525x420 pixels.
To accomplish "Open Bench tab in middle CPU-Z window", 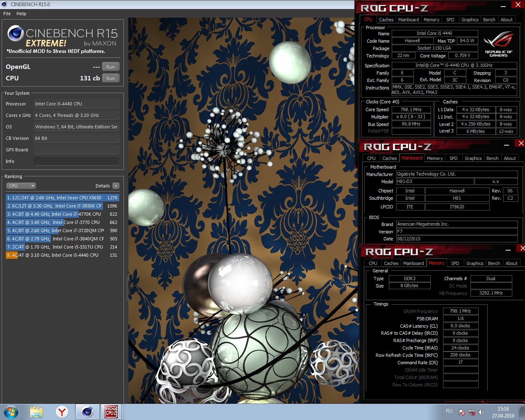I will tap(493, 158).
